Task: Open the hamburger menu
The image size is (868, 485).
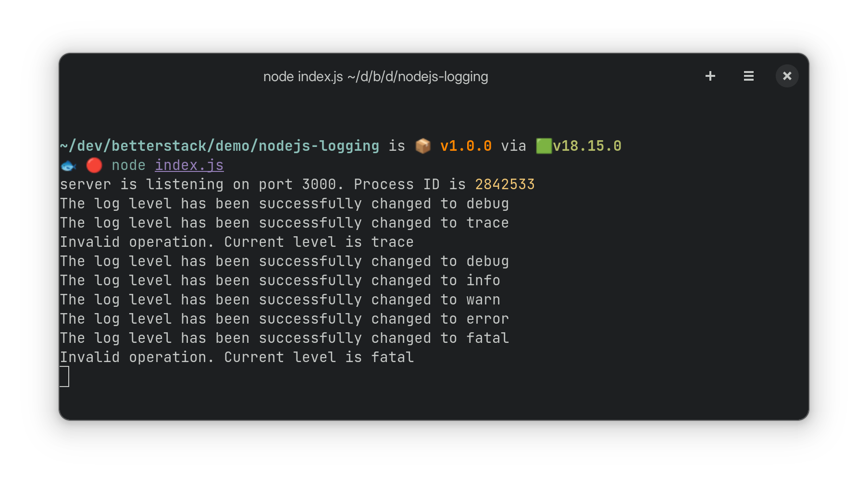Action: pos(748,76)
